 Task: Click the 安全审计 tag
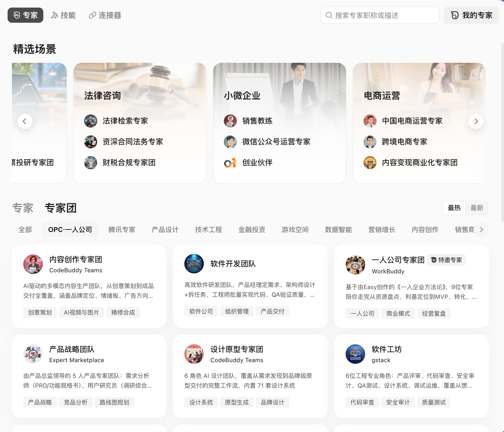point(398,402)
